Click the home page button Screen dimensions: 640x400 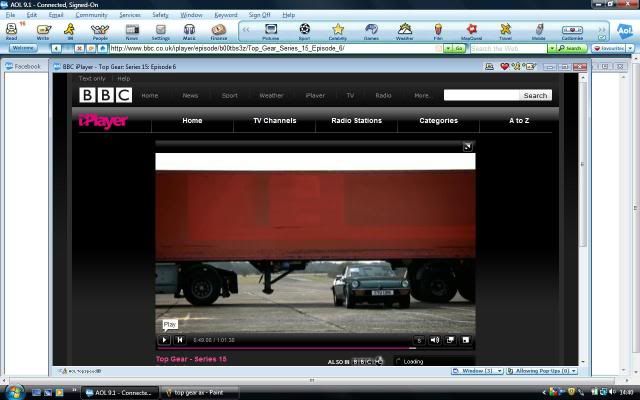click(x=102, y=49)
